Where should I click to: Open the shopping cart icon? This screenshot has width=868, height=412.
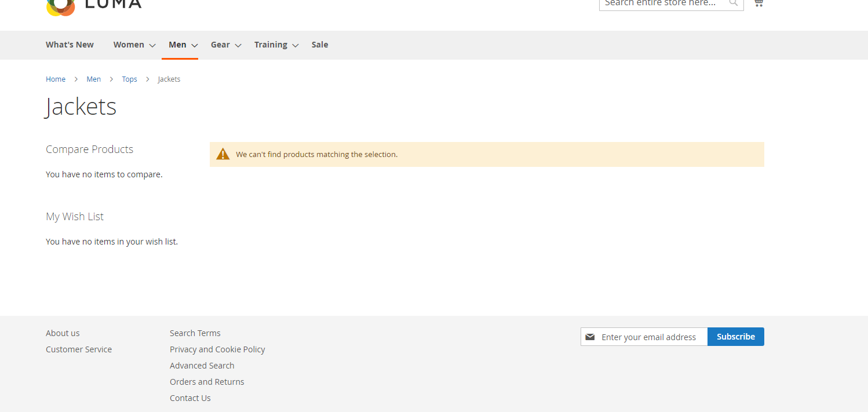tap(758, 3)
